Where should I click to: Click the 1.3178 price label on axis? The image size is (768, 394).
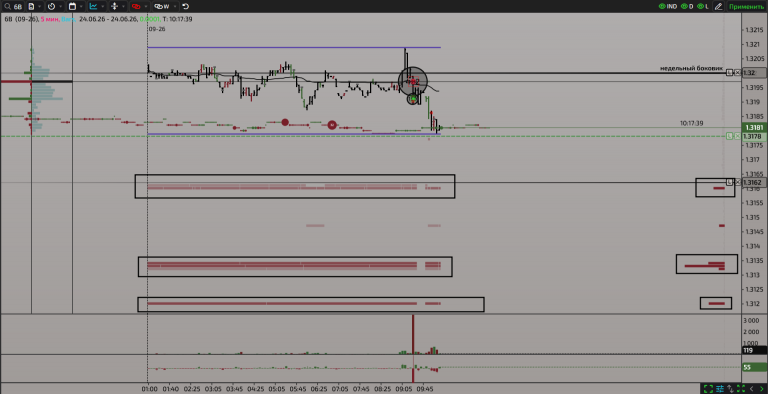pyautogui.click(x=755, y=136)
